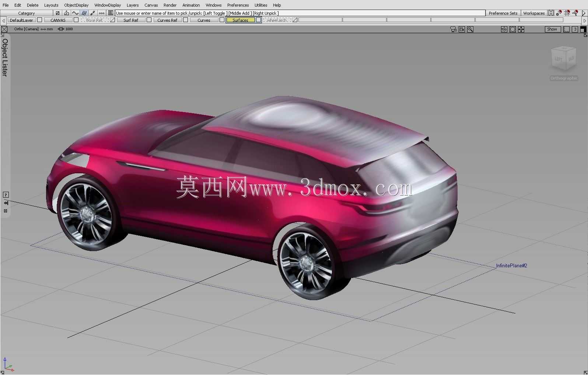Select the Curves layer button

tap(204, 20)
